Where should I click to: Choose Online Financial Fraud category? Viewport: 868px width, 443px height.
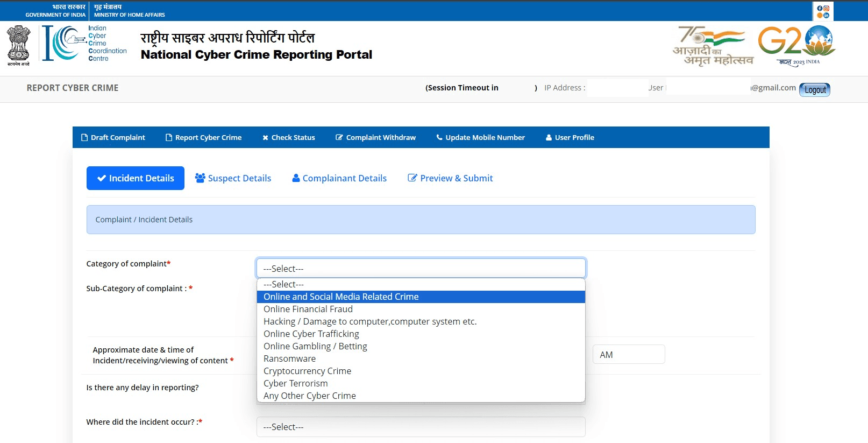[421, 309]
